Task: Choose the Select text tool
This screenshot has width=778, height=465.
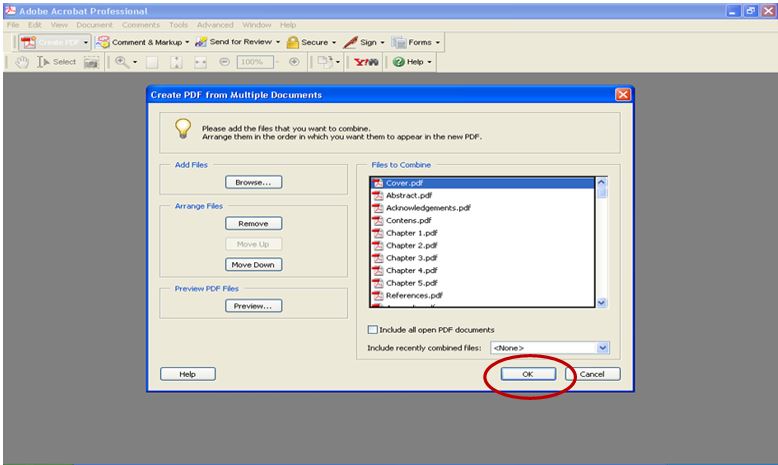Action: pyautogui.click(x=57, y=62)
